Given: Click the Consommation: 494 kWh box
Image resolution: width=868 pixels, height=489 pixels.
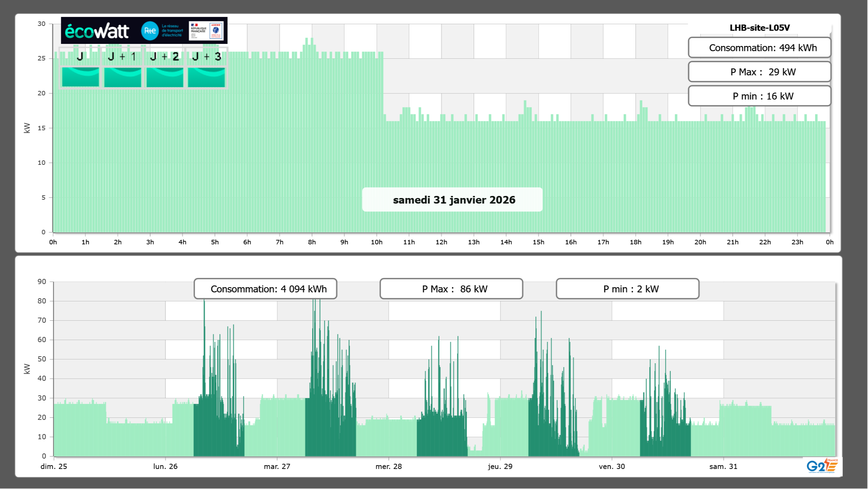Looking at the screenshot, I should click(x=759, y=48).
